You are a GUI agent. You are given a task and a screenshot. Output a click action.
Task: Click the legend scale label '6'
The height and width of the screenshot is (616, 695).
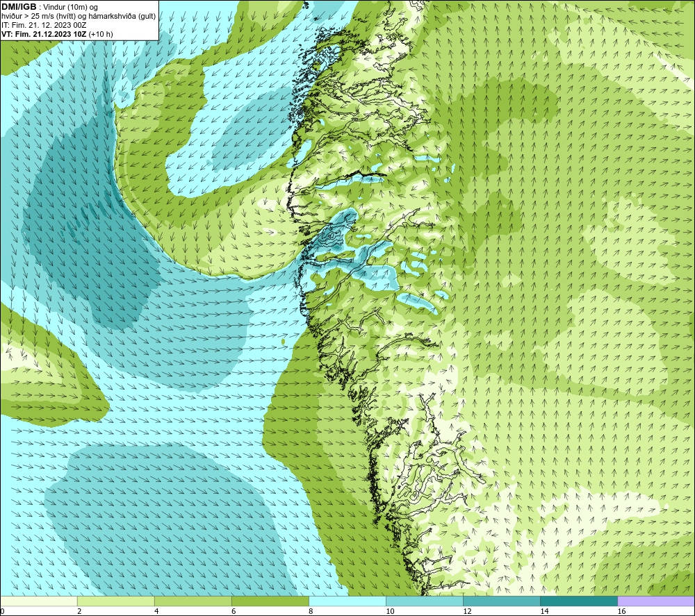(234, 612)
